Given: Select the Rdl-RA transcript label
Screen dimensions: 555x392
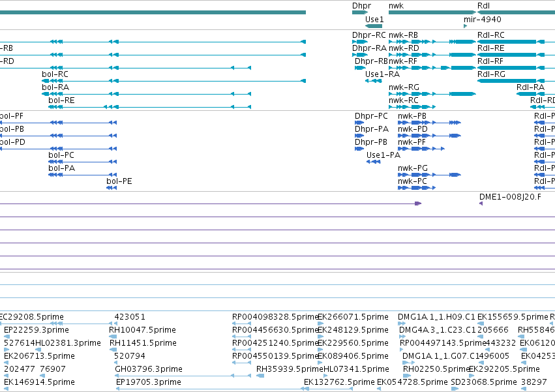Looking at the screenshot, I should 531,87.
